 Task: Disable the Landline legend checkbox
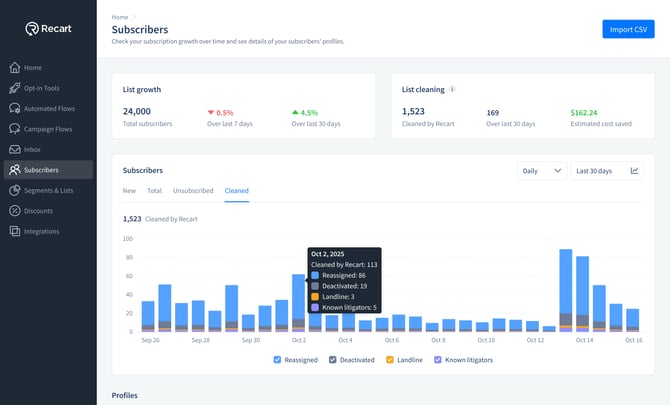[391, 360]
